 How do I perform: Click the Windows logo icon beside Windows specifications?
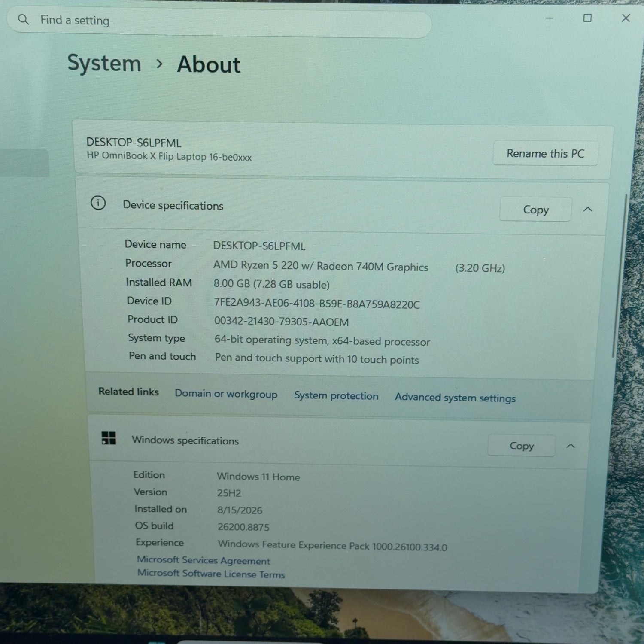click(109, 438)
